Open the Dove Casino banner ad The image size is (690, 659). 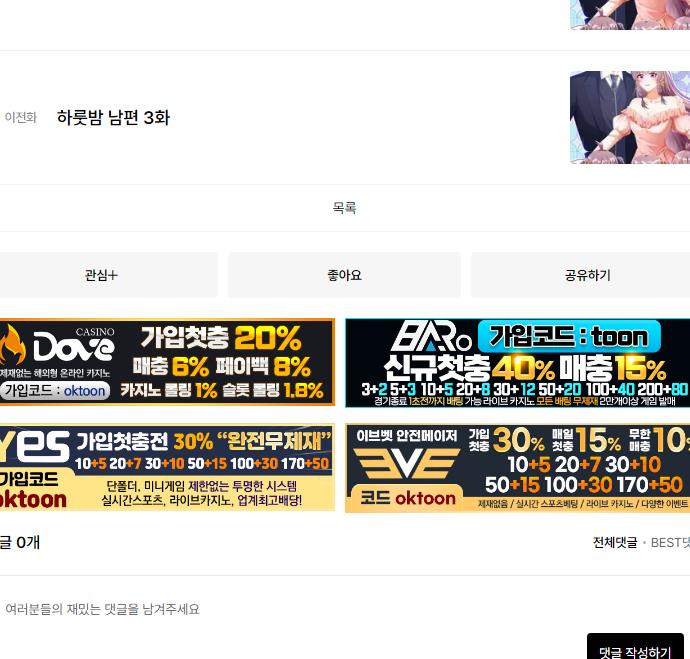[x=167, y=362]
